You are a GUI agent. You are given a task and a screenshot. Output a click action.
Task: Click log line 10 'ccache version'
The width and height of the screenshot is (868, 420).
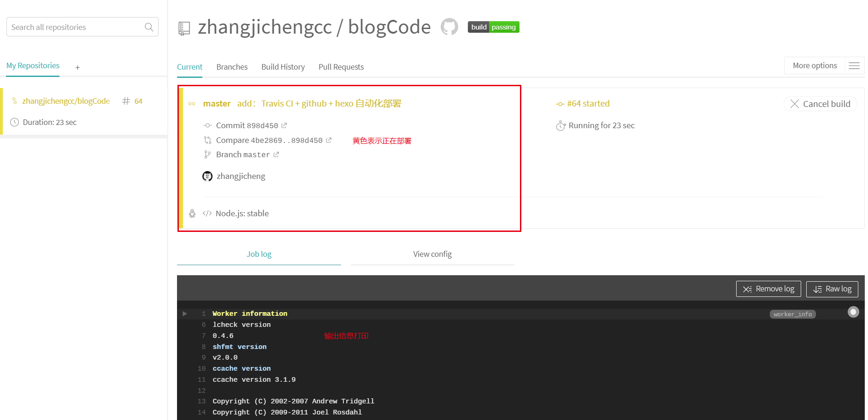(x=242, y=368)
